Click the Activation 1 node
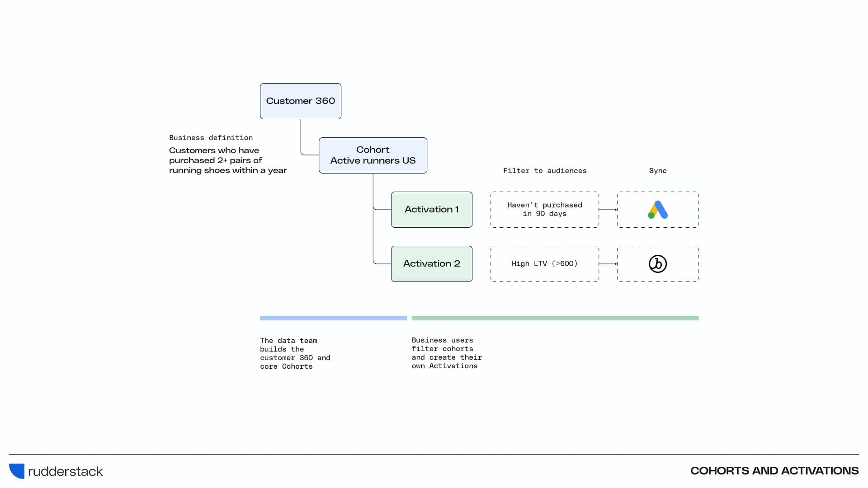 tap(432, 210)
